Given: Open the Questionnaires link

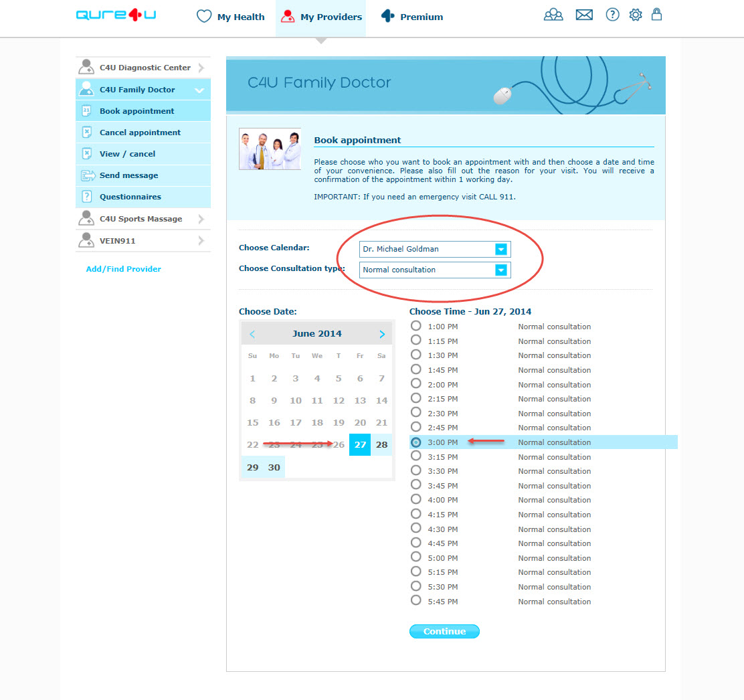Looking at the screenshot, I should [130, 197].
